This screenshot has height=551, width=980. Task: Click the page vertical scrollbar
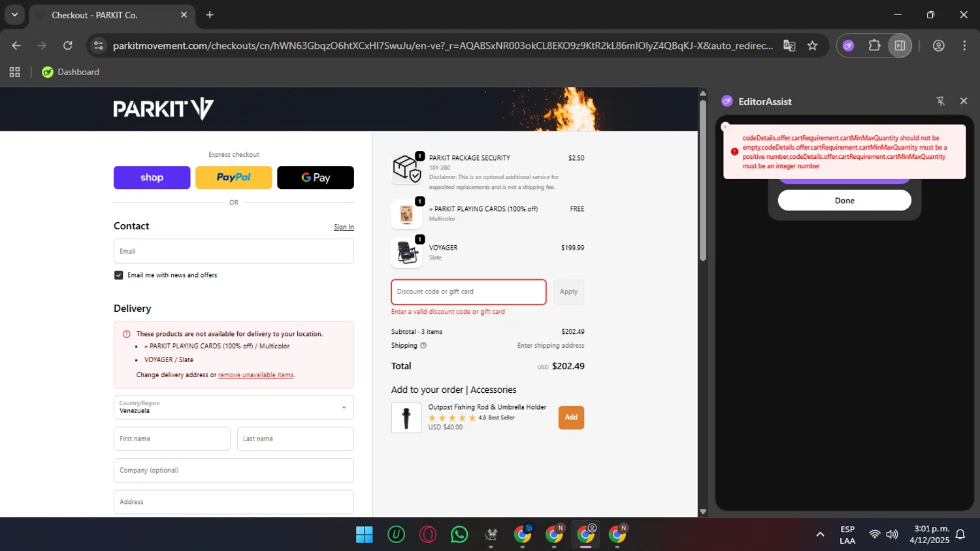(703, 180)
